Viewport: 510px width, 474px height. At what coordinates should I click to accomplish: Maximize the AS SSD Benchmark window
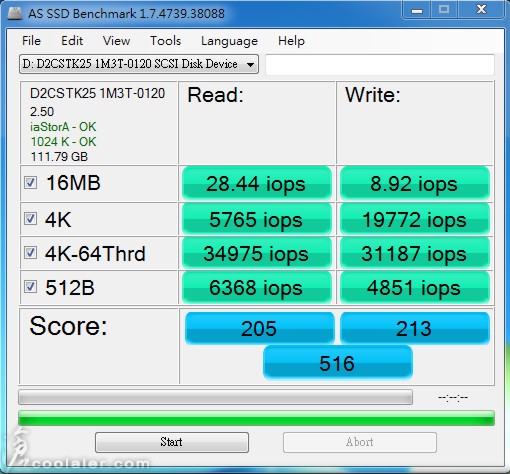[444, 10]
